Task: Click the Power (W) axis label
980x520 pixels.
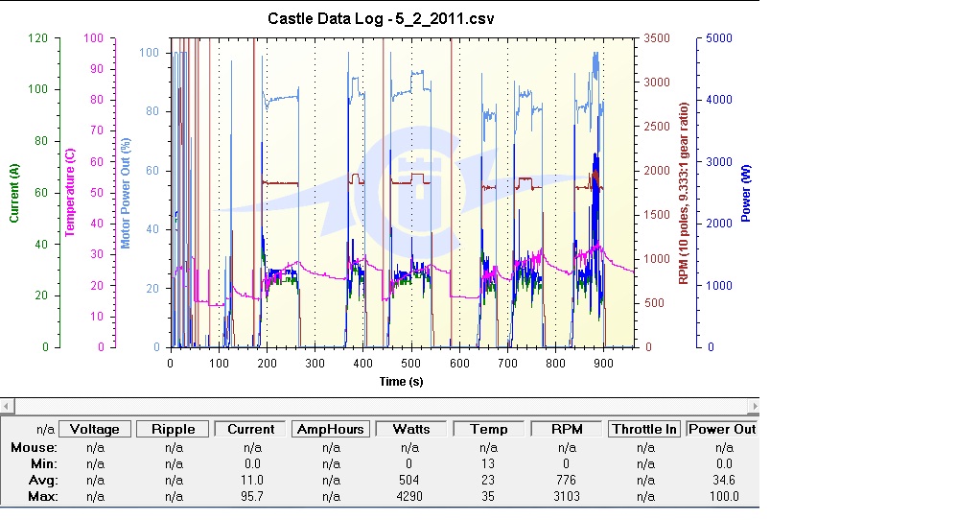Action: (x=745, y=193)
